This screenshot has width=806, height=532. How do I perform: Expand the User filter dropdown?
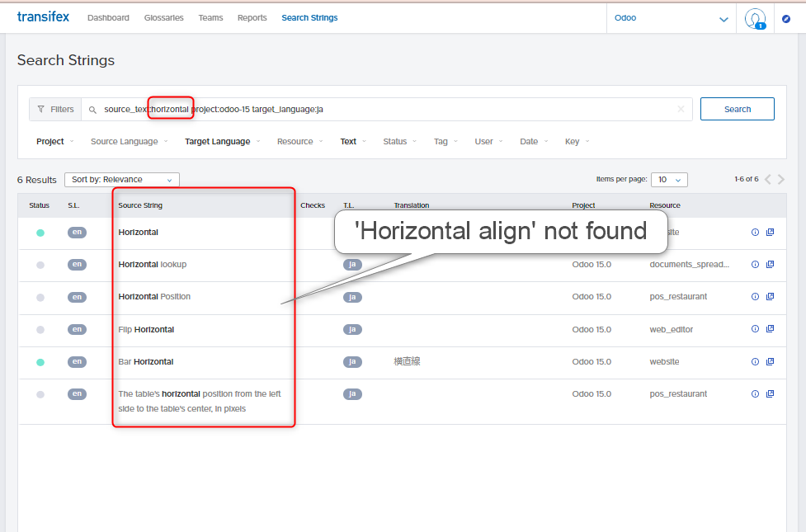[x=489, y=141]
